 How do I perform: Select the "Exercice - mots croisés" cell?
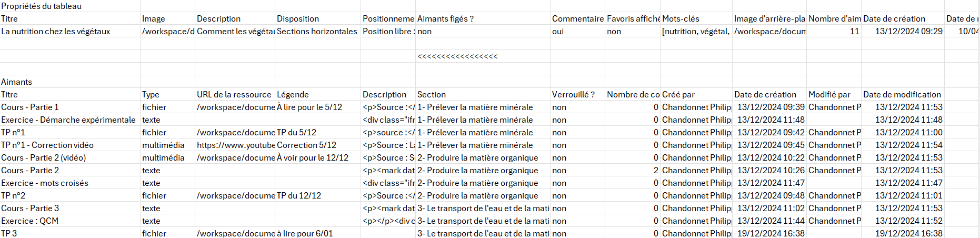point(45,183)
